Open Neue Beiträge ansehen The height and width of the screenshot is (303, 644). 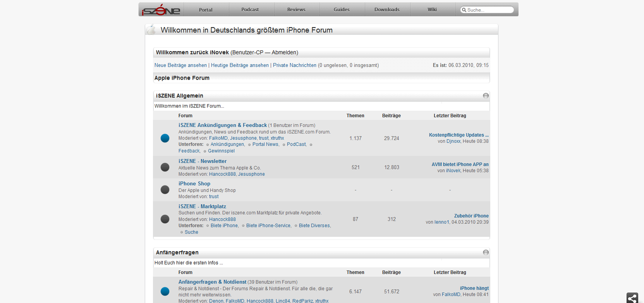click(180, 65)
